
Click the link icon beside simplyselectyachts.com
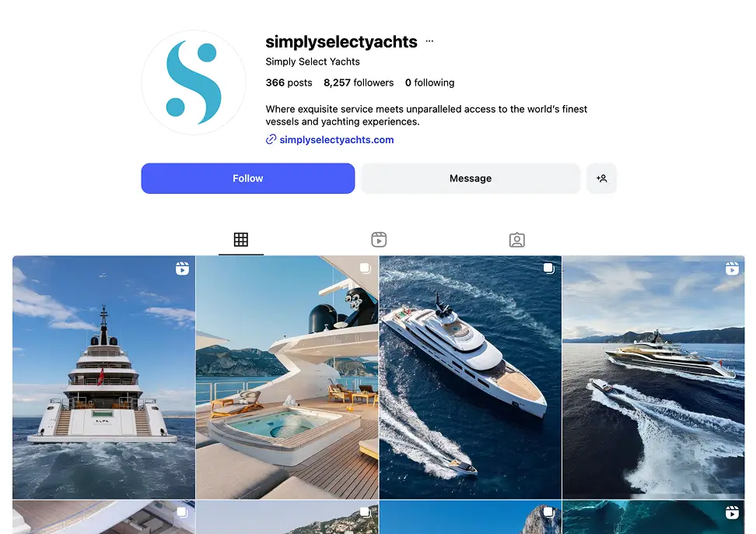point(271,139)
